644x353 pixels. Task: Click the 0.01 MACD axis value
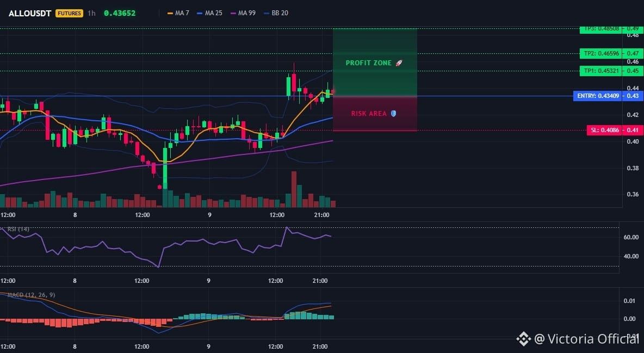point(630,301)
